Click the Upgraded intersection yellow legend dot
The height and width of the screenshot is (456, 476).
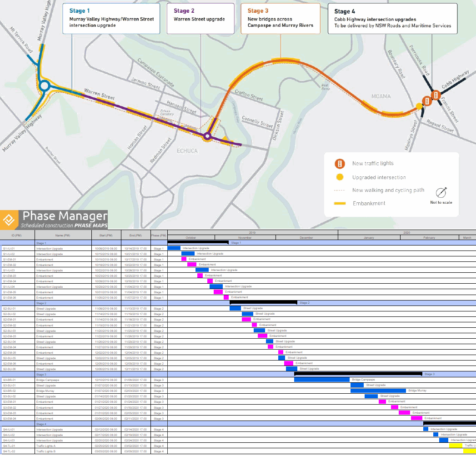pos(339,177)
